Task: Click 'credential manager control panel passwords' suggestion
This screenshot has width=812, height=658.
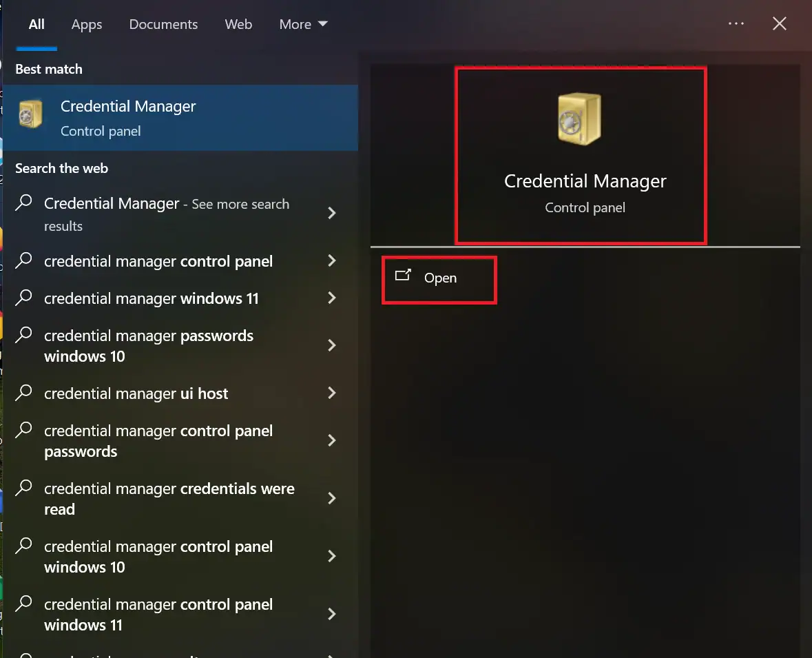Action: [158, 441]
